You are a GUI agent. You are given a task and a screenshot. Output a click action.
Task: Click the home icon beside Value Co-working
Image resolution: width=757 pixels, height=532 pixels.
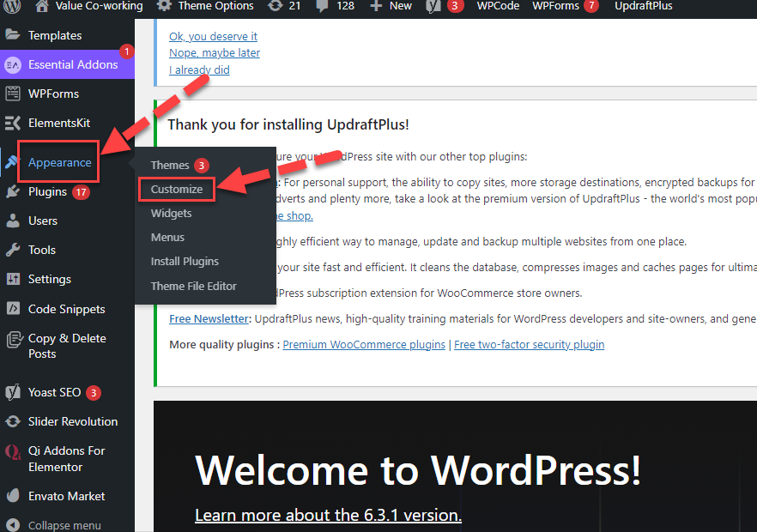[42, 5]
